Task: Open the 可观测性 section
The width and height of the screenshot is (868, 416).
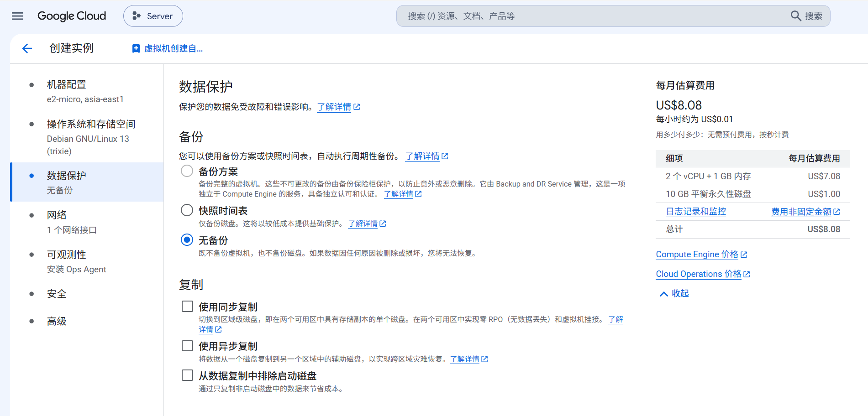Action: [x=87, y=261]
